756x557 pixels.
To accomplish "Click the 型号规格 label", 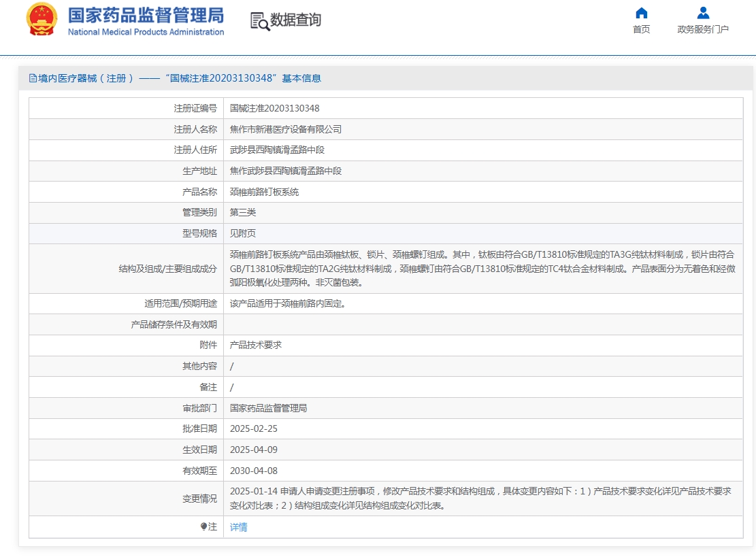I will 199,233.
